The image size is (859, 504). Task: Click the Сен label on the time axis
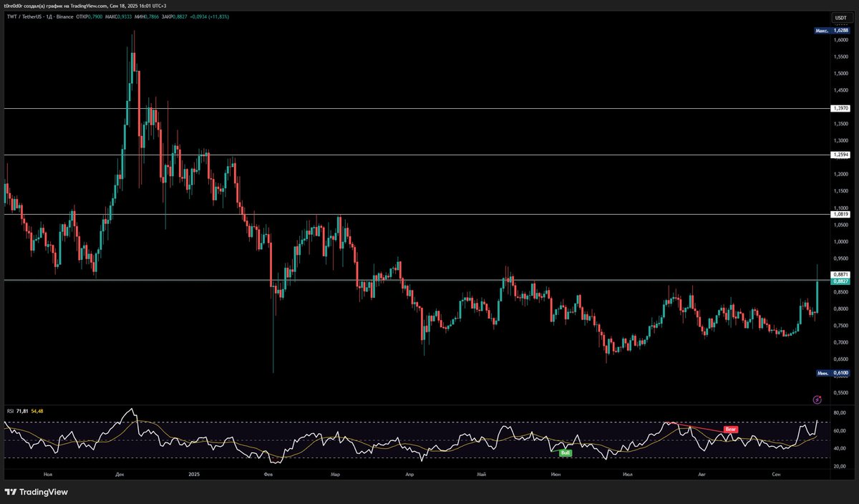click(x=775, y=474)
